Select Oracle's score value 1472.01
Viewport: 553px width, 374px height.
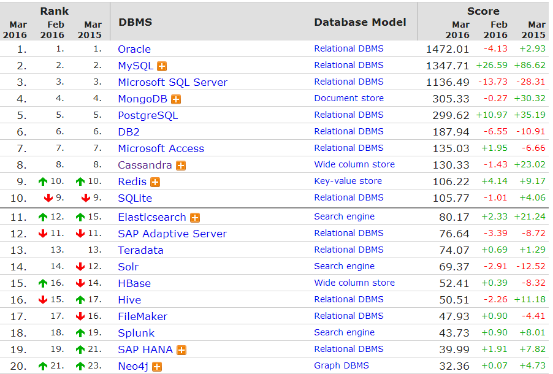click(448, 49)
